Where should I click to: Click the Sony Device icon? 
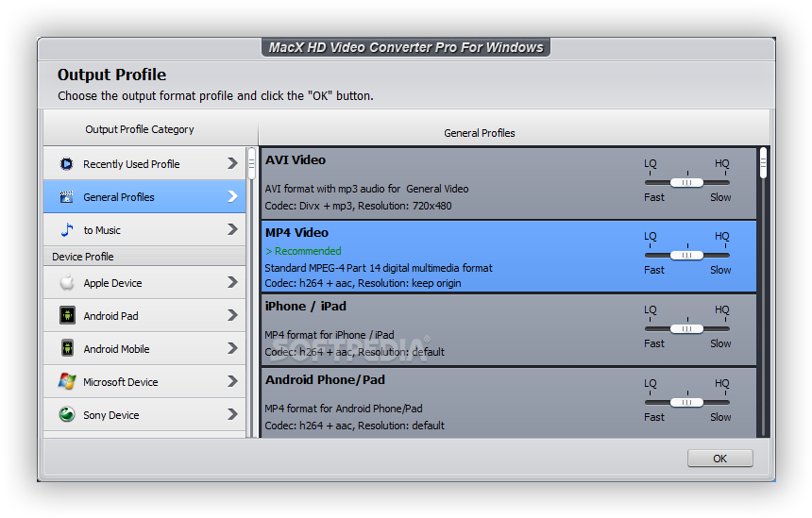click(x=67, y=415)
